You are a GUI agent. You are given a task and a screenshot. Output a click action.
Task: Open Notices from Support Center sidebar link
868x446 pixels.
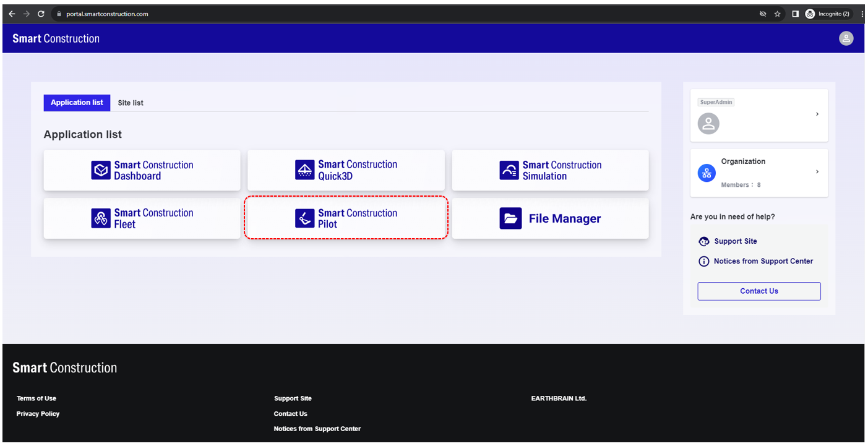point(763,261)
